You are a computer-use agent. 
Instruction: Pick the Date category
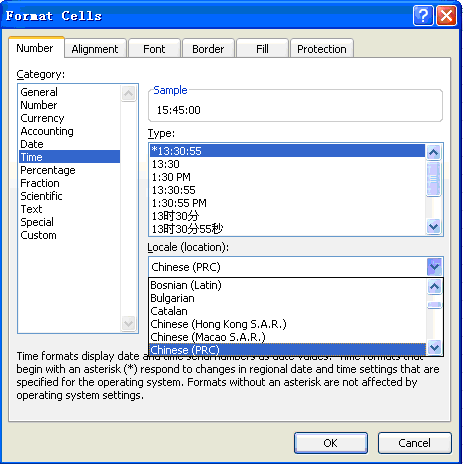tap(69, 144)
